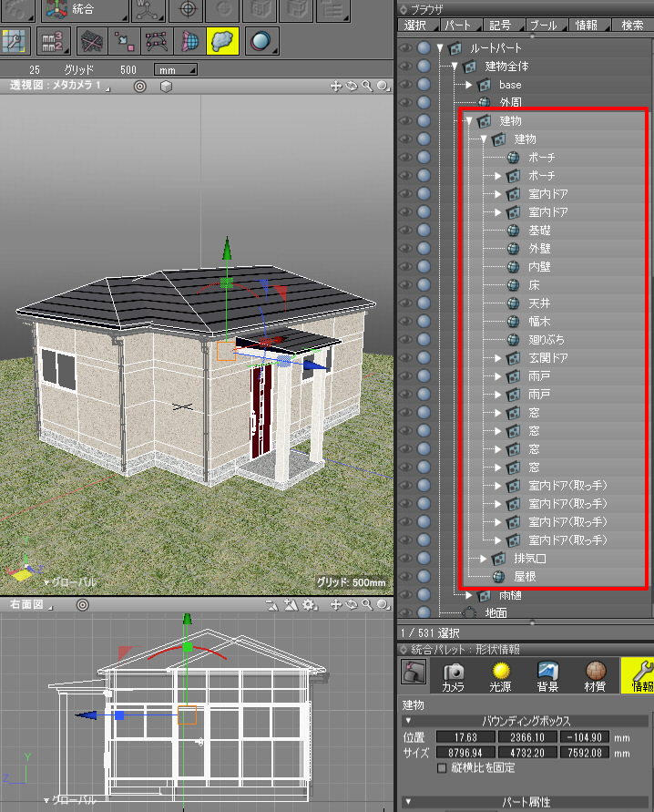Open the 情報 tab in browser header

(x=590, y=25)
